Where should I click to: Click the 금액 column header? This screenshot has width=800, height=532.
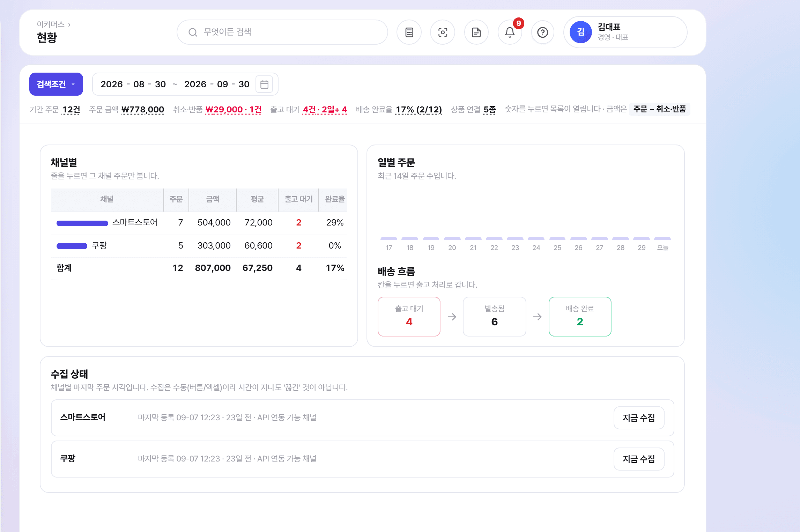213,199
